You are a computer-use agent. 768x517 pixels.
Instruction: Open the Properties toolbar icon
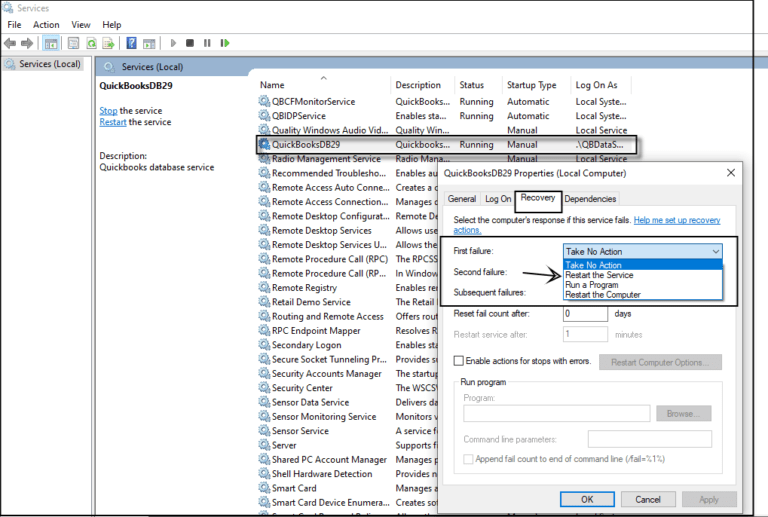(73, 43)
